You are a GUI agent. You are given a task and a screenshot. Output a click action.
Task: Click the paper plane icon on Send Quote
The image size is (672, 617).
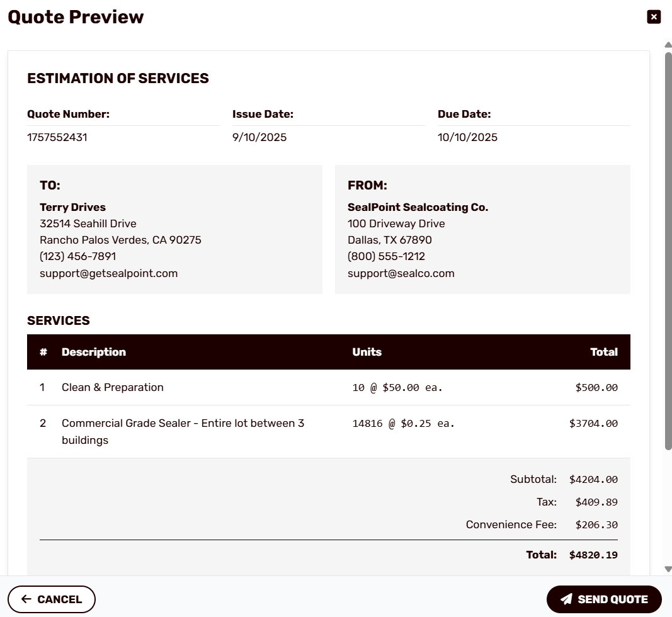566,599
